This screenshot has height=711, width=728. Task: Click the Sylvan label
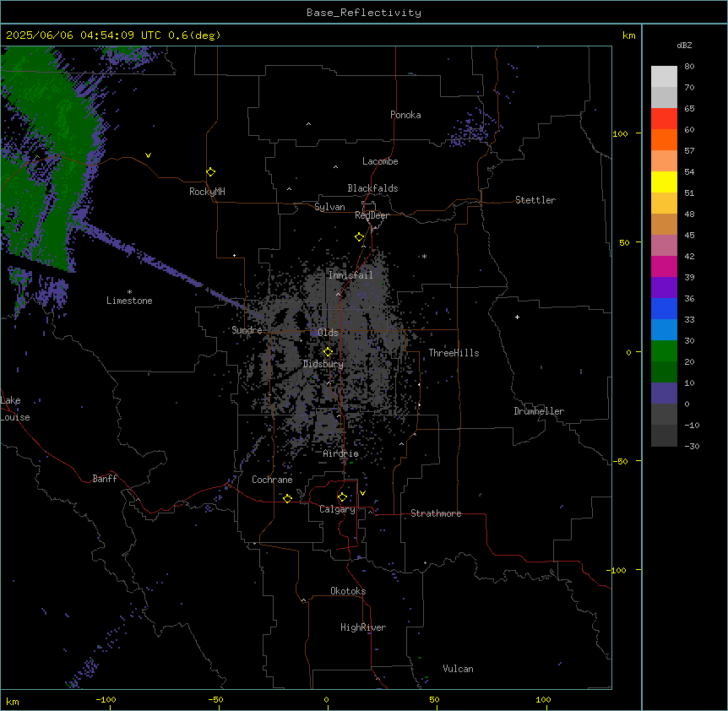(329, 207)
